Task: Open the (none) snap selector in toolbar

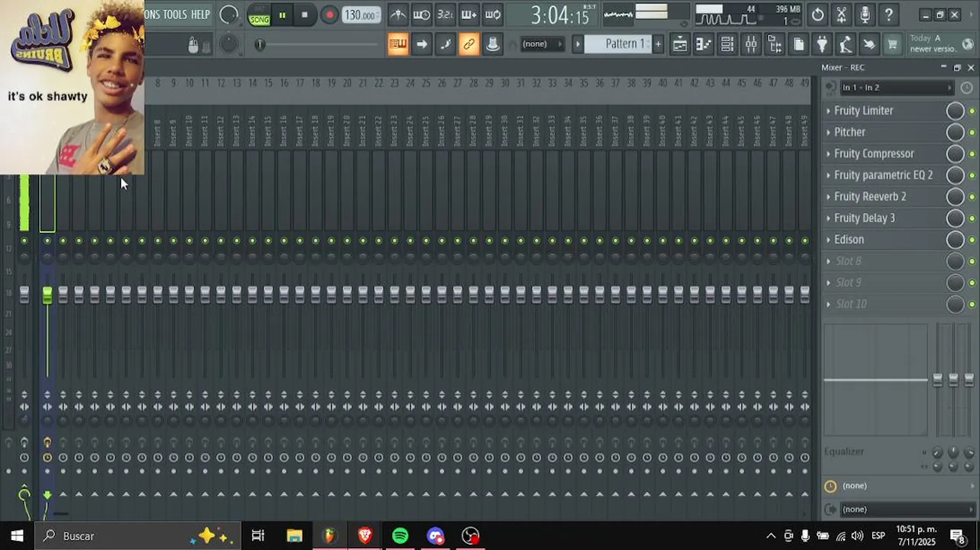Action: tap(541, 44)
